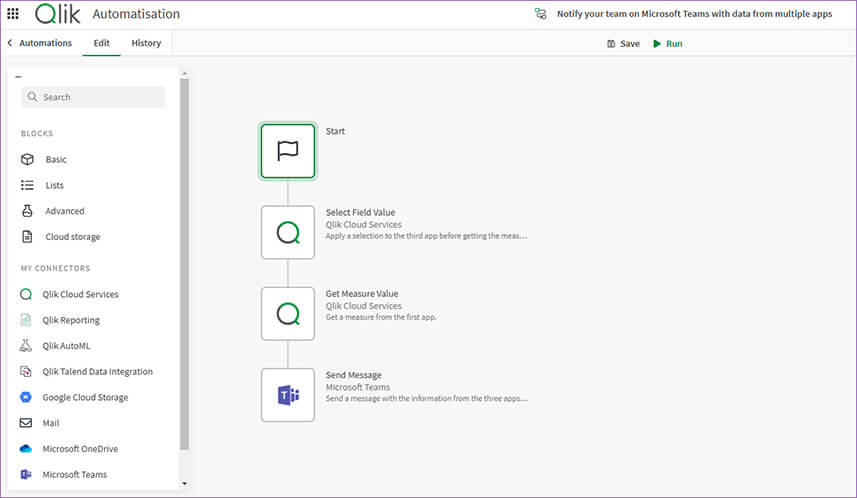Go back to Automations
This screenshot has width=857, height=498.
(45, 43)
